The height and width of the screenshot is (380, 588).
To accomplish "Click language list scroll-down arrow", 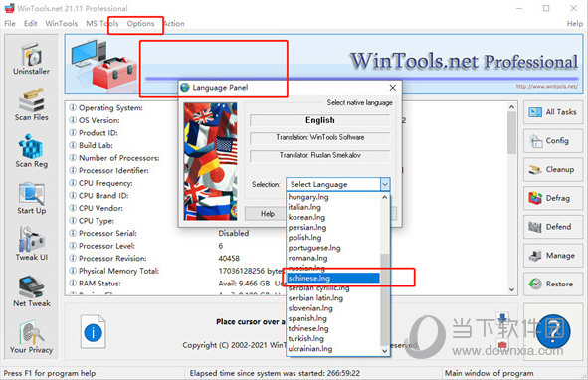I will click(385, 351).
